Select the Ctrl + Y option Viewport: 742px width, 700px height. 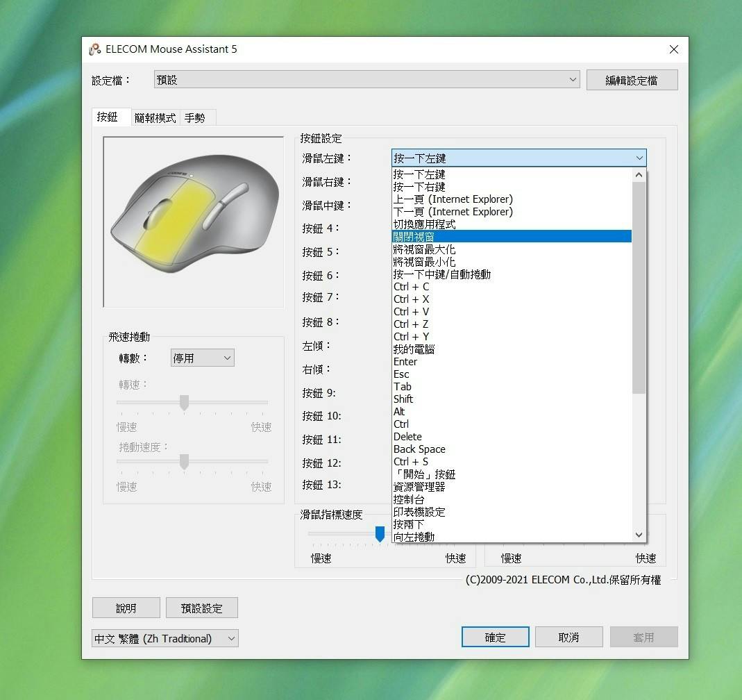click(x=512, y=337)
